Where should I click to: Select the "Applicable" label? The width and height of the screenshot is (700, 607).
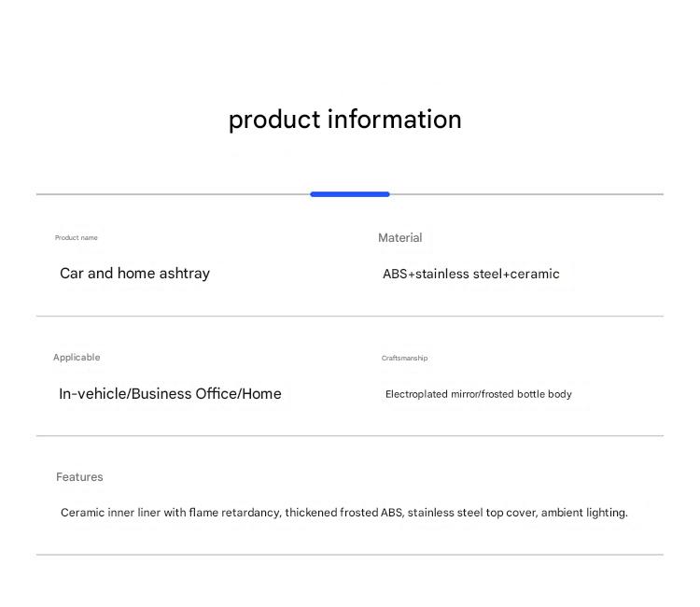tap(77, 358)
